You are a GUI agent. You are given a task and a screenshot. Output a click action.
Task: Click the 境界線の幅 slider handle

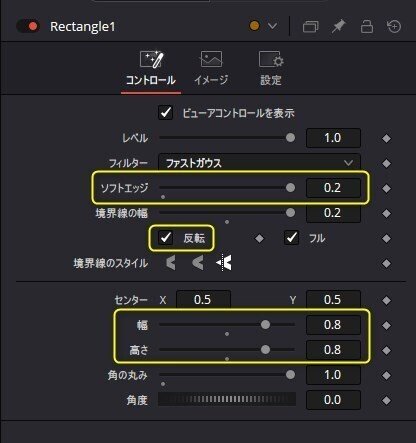[x=290, y=213]
